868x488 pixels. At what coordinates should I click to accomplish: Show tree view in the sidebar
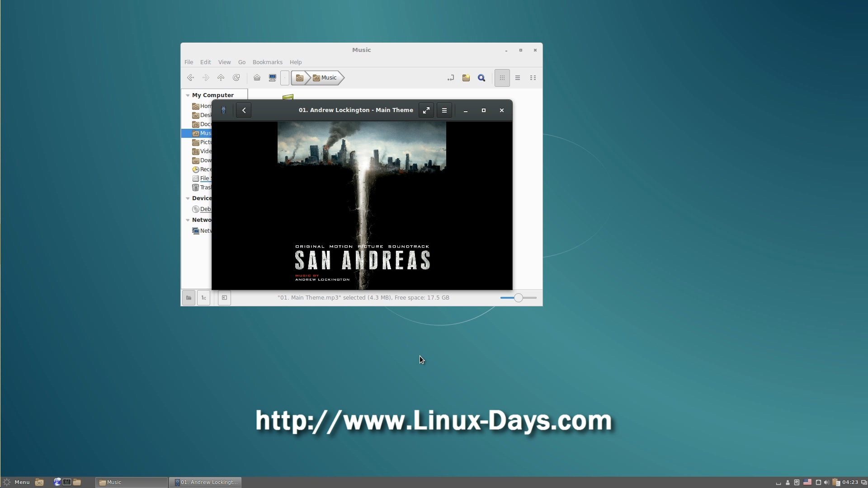[x=203, y=298]
